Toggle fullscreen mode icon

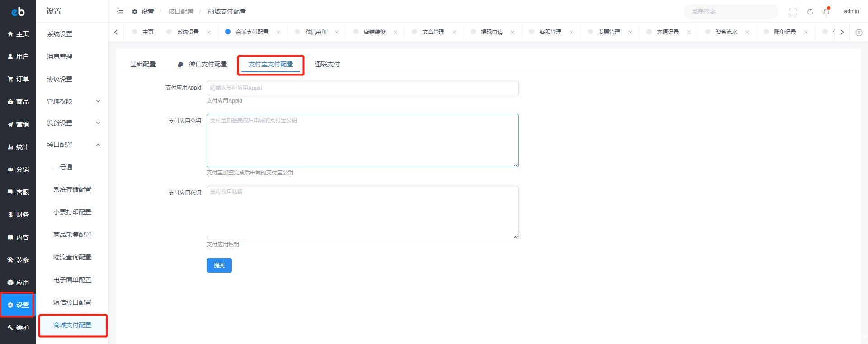click(793, 12)
